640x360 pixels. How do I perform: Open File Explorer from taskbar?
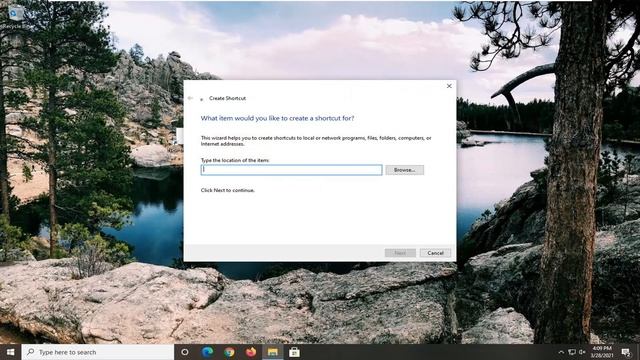pos(273,352)
